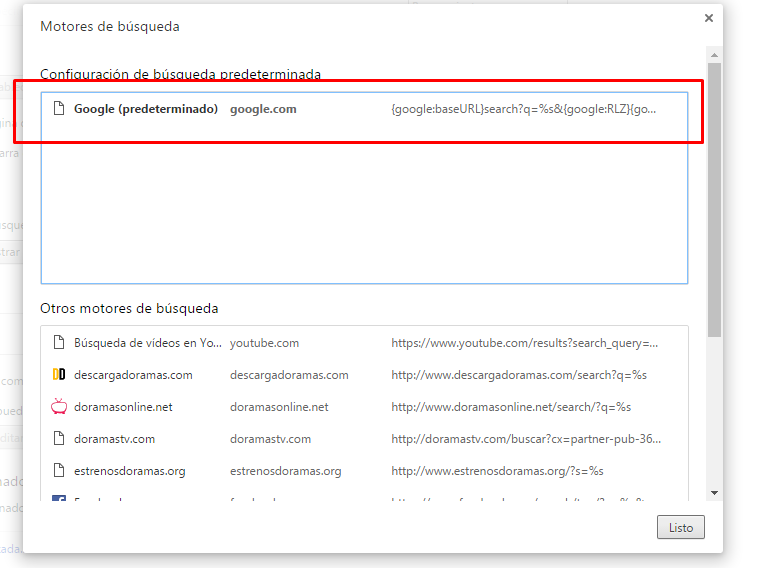The width and height of the screenshot is (761, 568).
Task: Click the YouTube video search page icon
Action: pos(59,342)
